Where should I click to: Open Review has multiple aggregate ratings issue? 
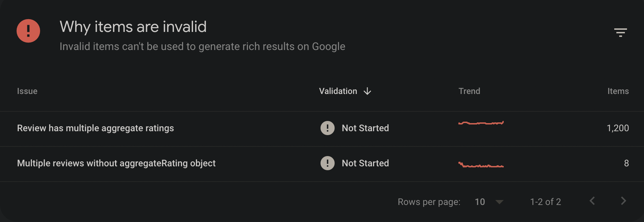click(95, 128)
